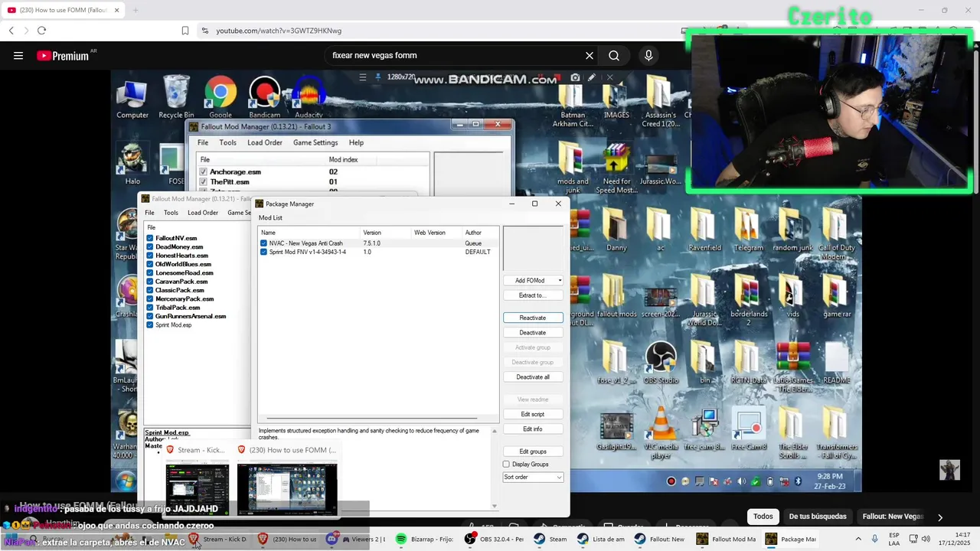Image resolution: width=980 pixels, height=551 pixels.
Task: Click the description pane down scroll arrow
Action: [x=495, y=506]
